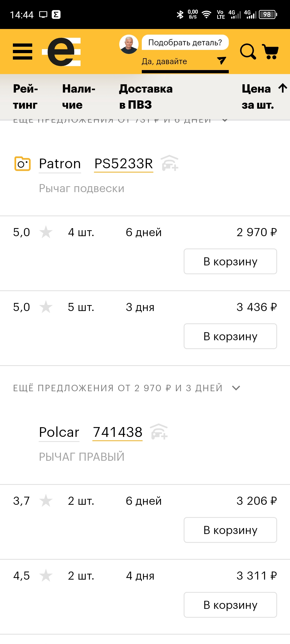290x644 pixels.
Task: Open the Patron brand link
Action: (x=60, y=164)
